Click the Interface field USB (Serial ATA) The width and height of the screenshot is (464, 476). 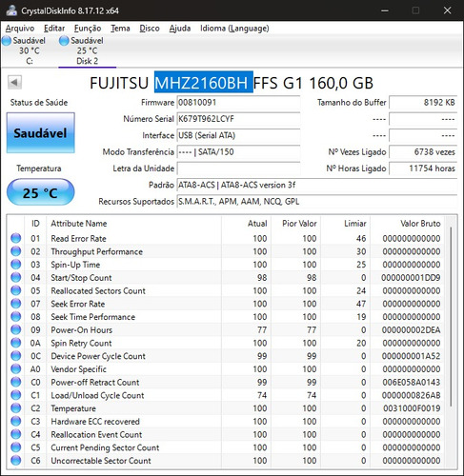[x=238, y=135]
